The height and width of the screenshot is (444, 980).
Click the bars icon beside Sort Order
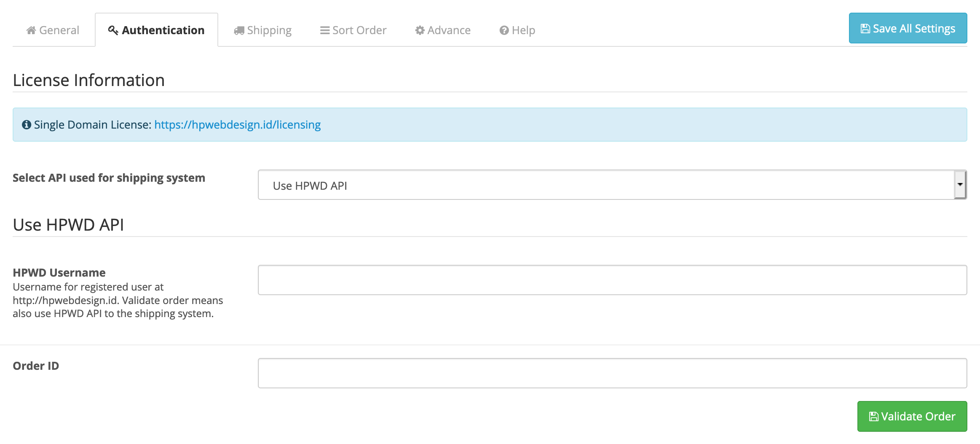[x=324, y=30]
